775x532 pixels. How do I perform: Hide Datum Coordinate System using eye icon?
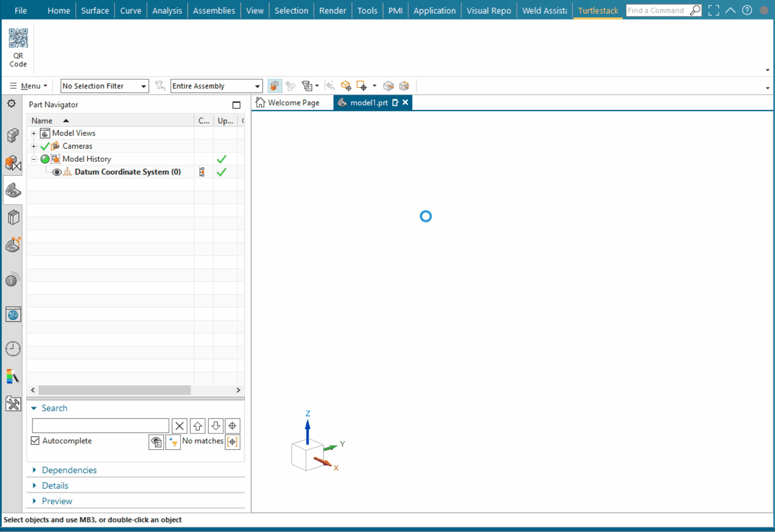(x=56, y=172)
